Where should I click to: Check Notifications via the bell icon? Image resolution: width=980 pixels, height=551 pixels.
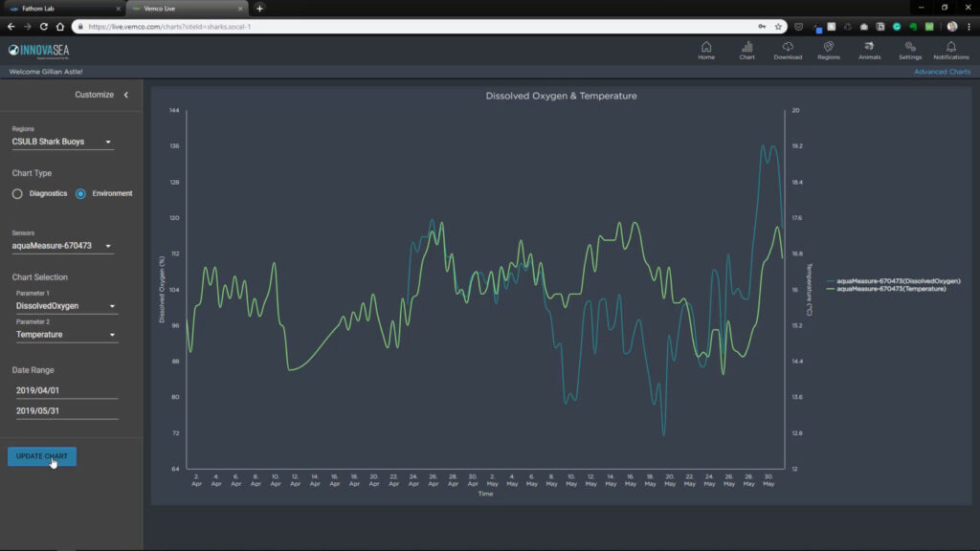click(x=951, y=50)
